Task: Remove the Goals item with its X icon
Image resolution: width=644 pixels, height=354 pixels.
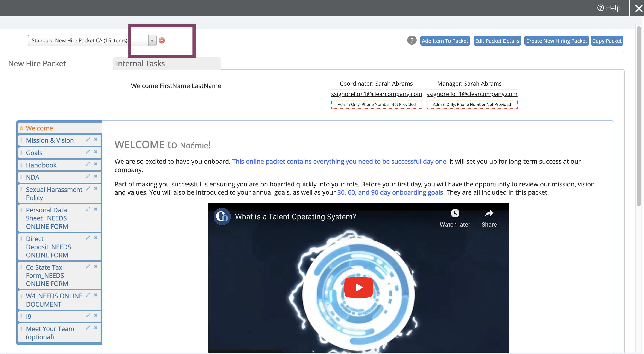Action: click(96, 152)
